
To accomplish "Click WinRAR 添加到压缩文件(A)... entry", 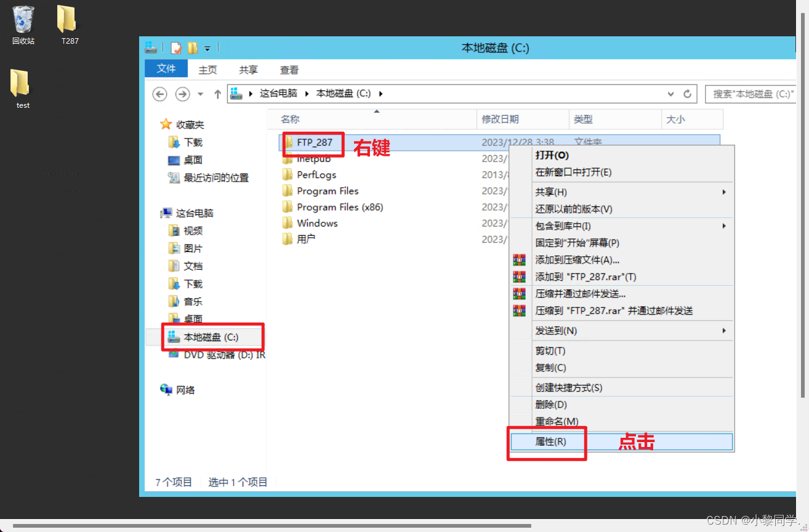I will coord(622,260).
